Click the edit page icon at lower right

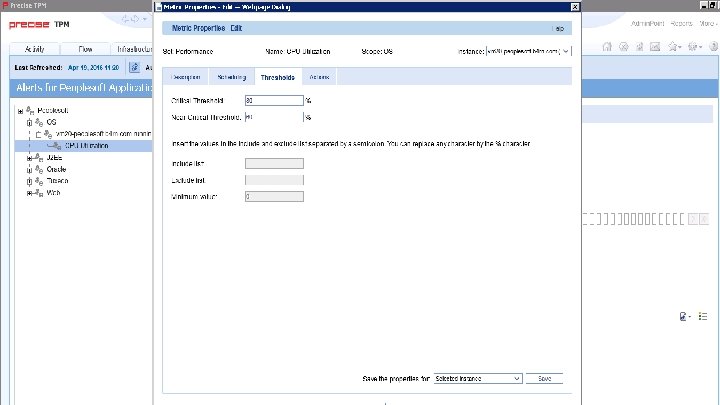tap(685, 316)
